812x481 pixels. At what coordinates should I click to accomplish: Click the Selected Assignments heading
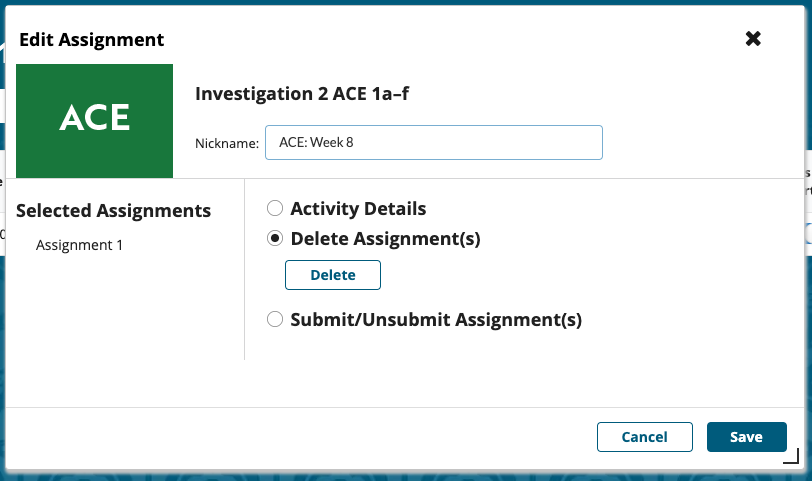pyautogui.click(x=113, y=210)
